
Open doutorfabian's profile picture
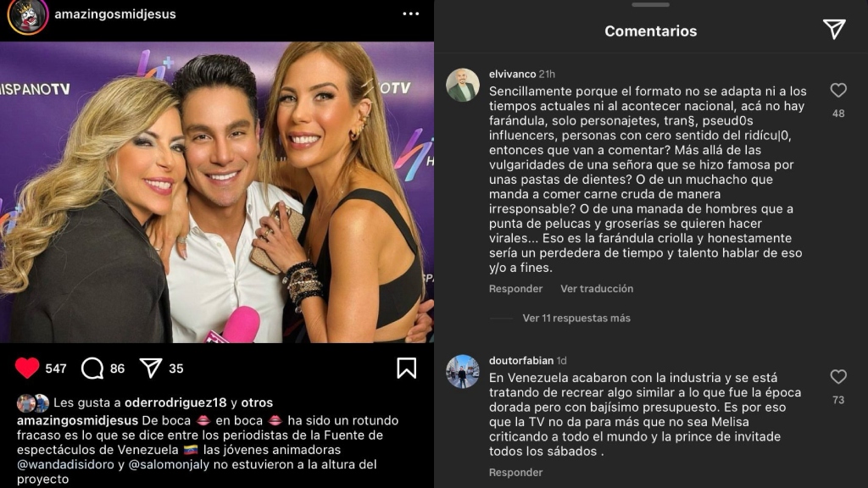pos(463,371)
